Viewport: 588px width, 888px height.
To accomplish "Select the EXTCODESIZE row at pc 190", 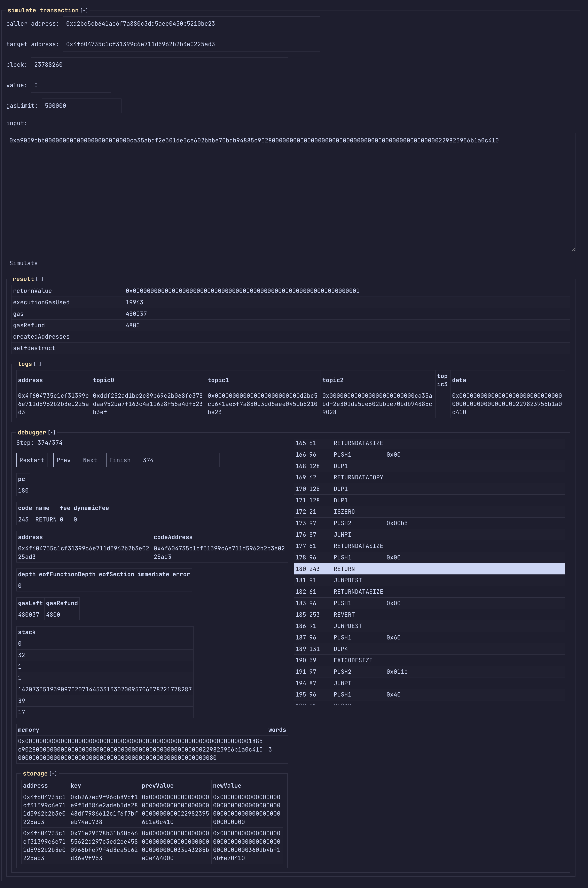I will point(429,660).
